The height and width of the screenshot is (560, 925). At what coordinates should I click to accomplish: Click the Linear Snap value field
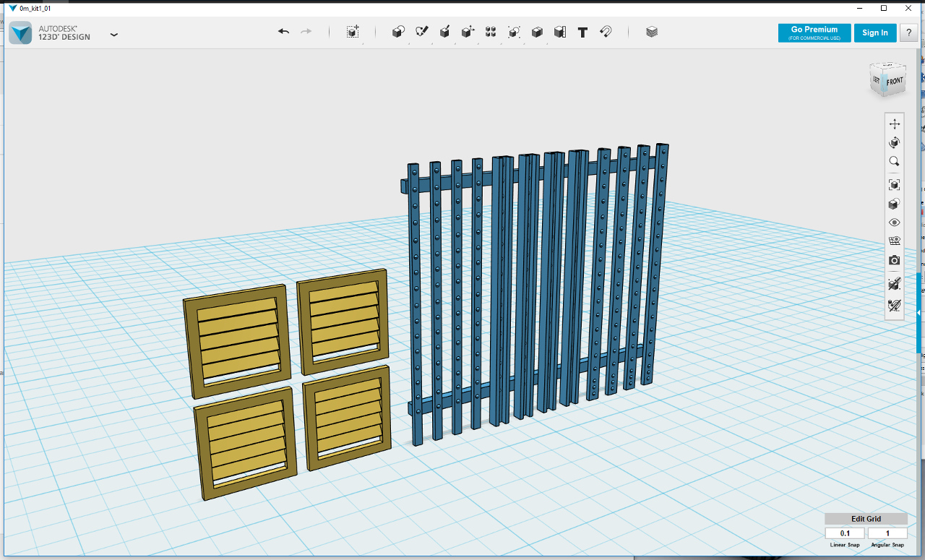click(x=845, y=533)
